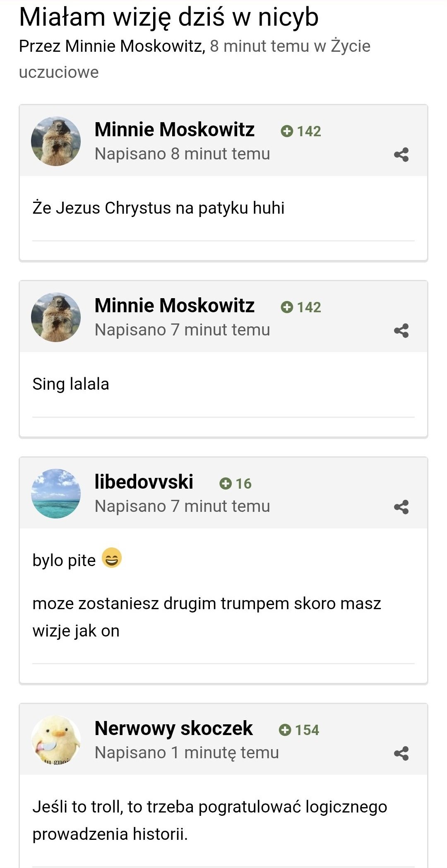Viewport: 447px width, 868px height.
Task: Open Nerwowy skoczek's profile name
Action: click(x=173, y=728)
